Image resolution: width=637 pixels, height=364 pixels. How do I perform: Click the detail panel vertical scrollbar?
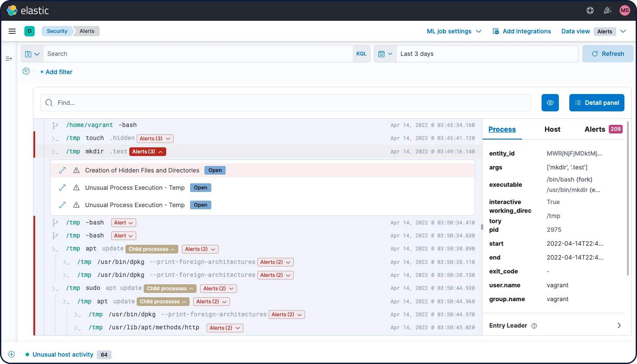[627, 198]
